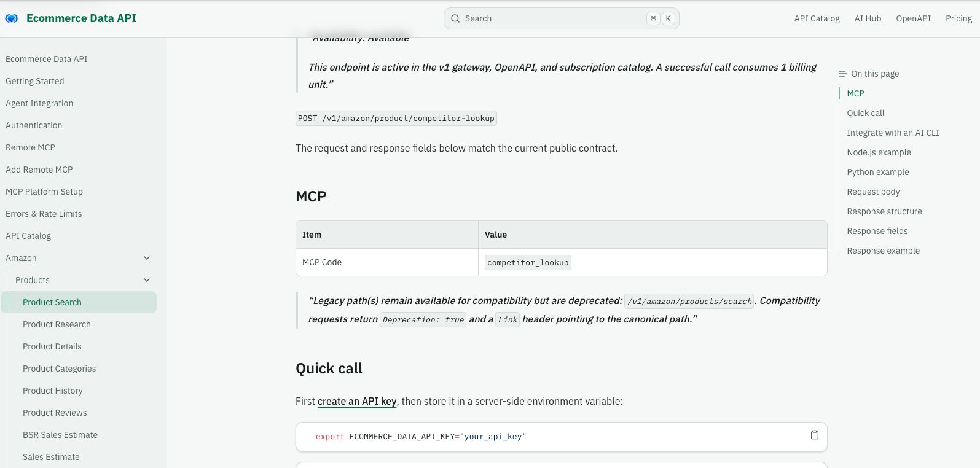The height and width of the screenshot is (468, 980).
Task: Open the AI Hub top menu
Action: pos(868,18)
